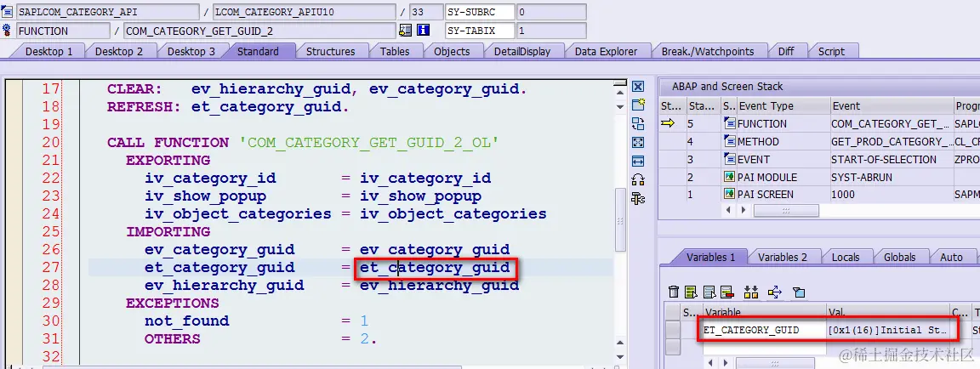Click the stack table's scroll right arrow
Screen dimensions: 980x369
pyautogui.click(x=744, y=210)
